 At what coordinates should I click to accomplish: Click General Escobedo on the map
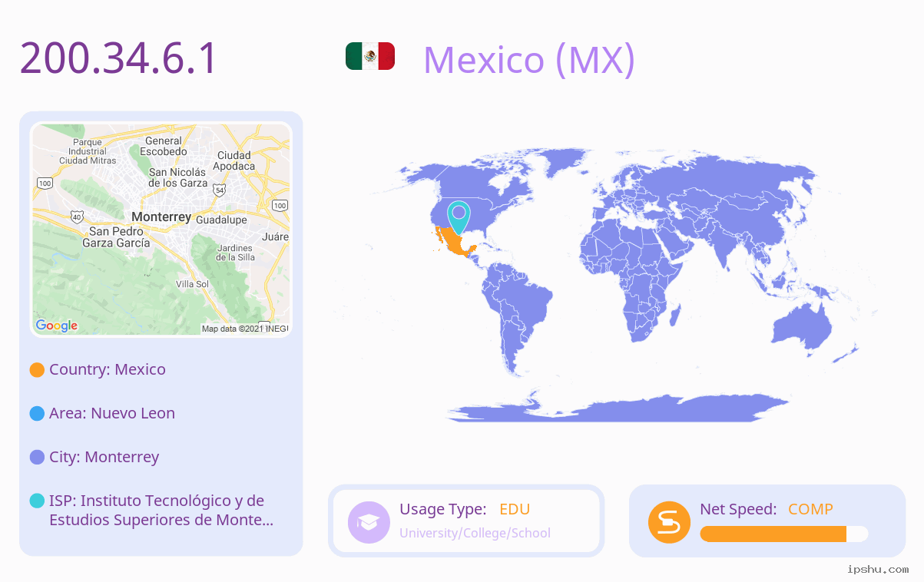(x=164, y=146)
